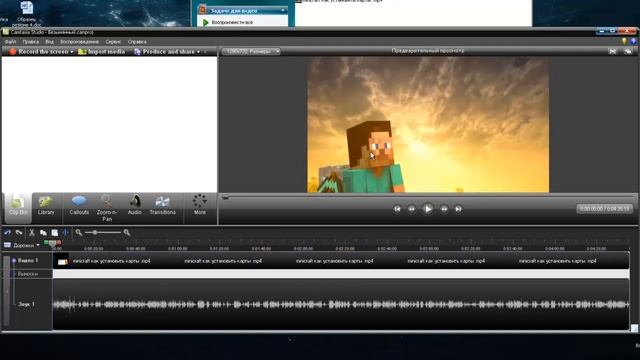Click the first video clip thumbnail on timeline
This screenshot has height=360, width=640.
click(x=62, y=261)
